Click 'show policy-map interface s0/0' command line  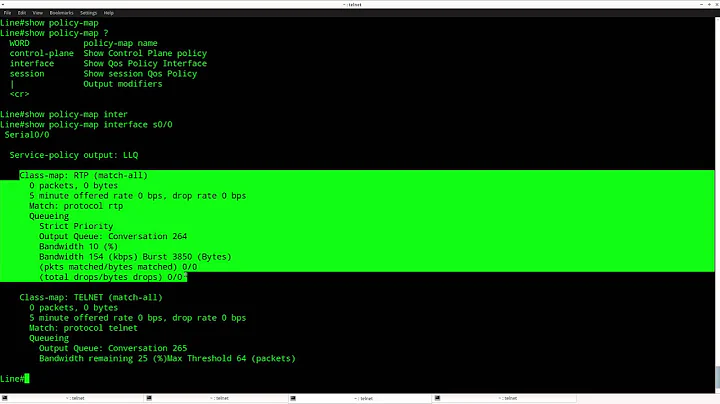point(86,125)
